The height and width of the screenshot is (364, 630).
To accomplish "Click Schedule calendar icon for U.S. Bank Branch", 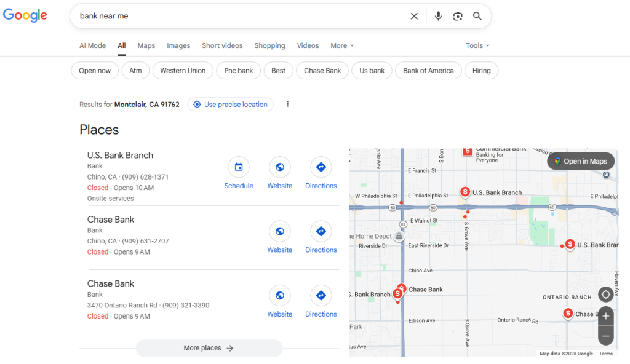I will pyautogui.click(x=239, y=167).
